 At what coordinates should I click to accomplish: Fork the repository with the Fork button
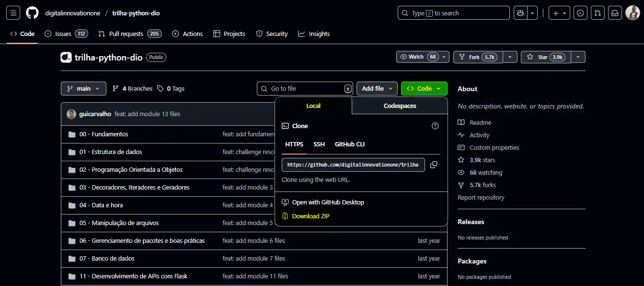(x=478, y=57)
